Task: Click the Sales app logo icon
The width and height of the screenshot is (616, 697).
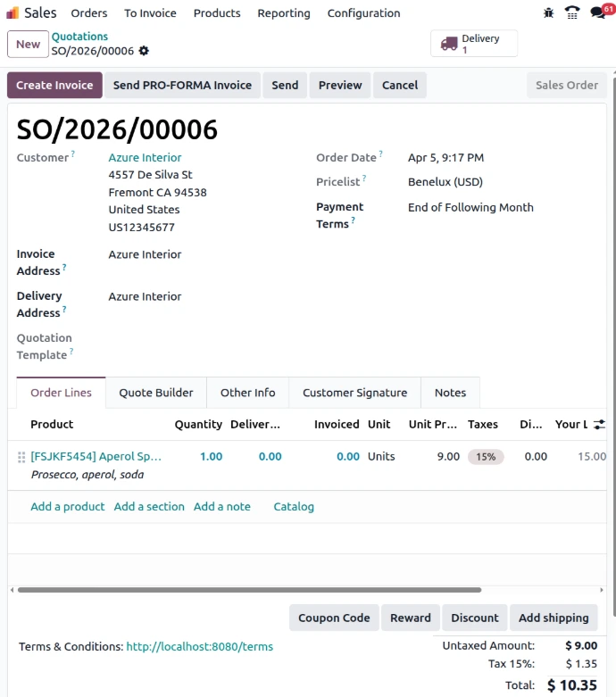Action: (x=12, y=13)
